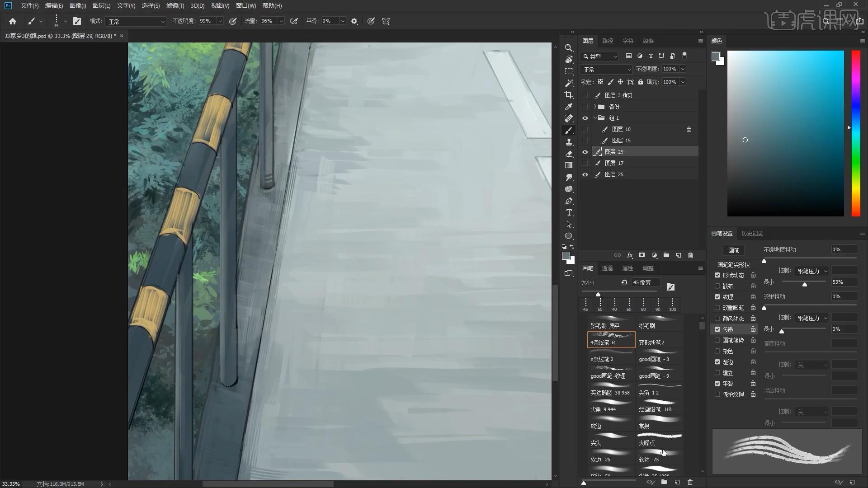
Task: Select the Eraser tool
Action: click(x=569, y=154)
